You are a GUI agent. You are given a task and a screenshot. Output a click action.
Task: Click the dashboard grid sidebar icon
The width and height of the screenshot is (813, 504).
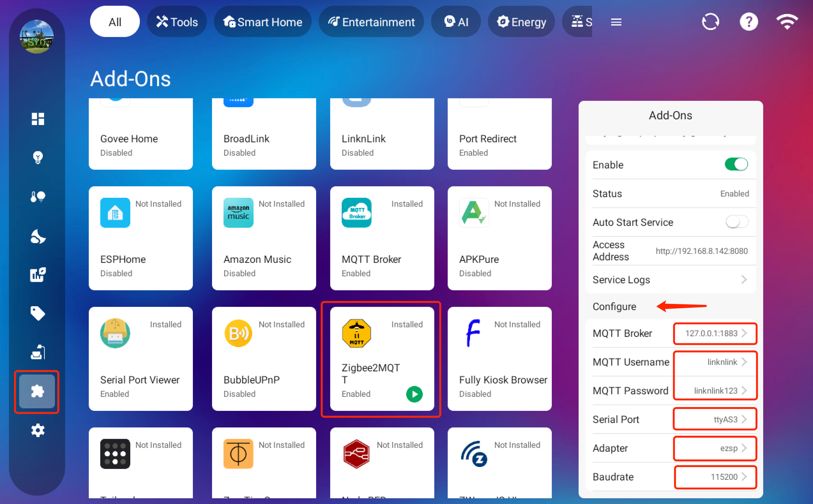point(37,119)
